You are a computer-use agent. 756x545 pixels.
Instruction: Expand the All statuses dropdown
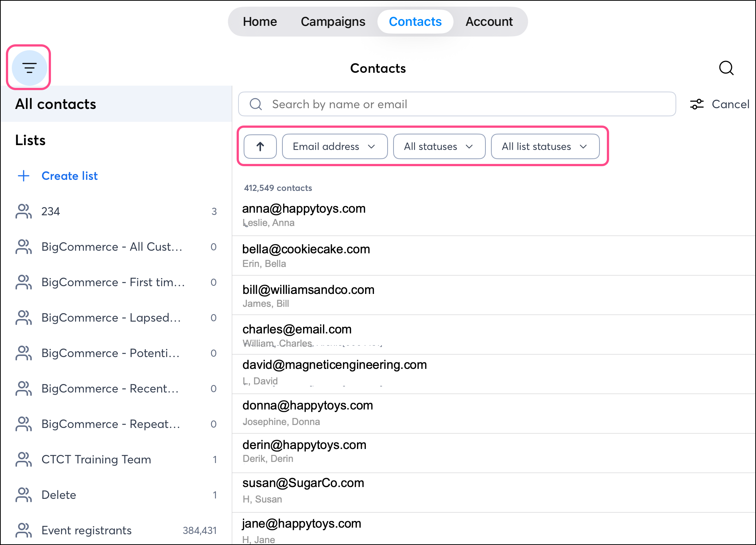(x=439, y=147)
